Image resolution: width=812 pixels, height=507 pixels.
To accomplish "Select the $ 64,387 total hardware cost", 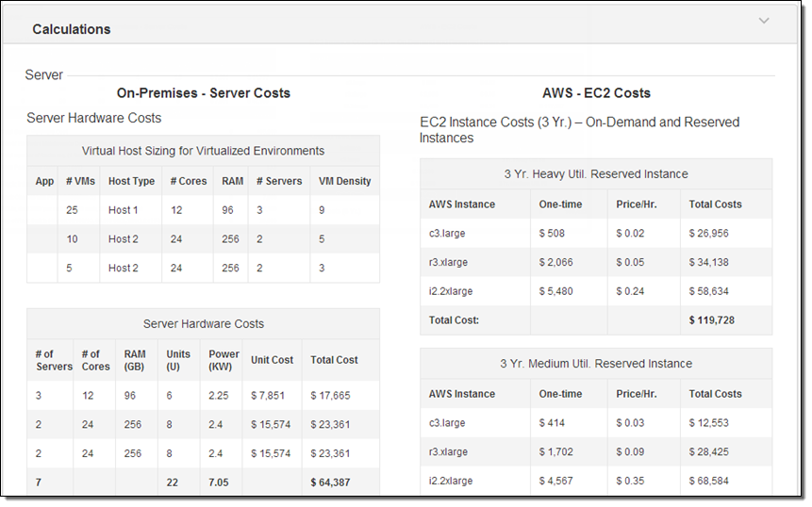I will pos(330,482).
